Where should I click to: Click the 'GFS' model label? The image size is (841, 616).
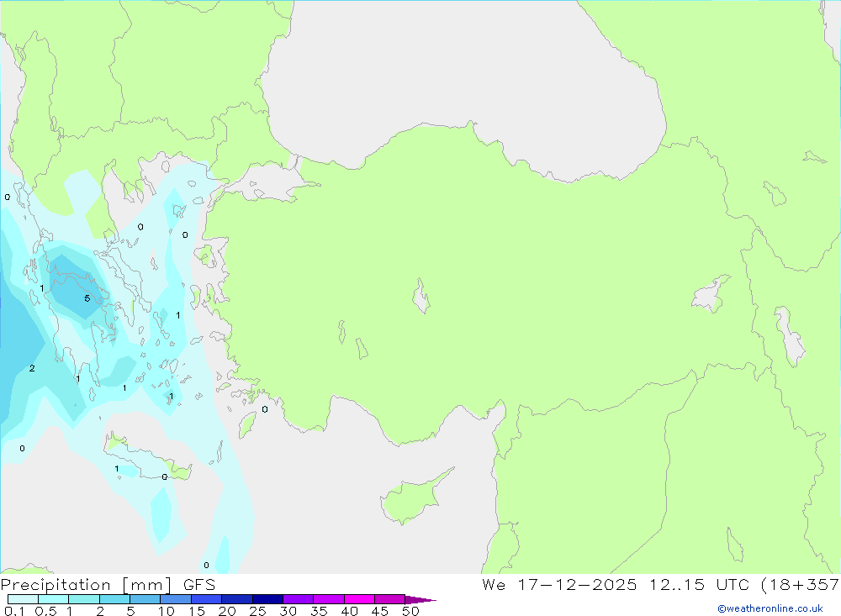coord(199,584)
